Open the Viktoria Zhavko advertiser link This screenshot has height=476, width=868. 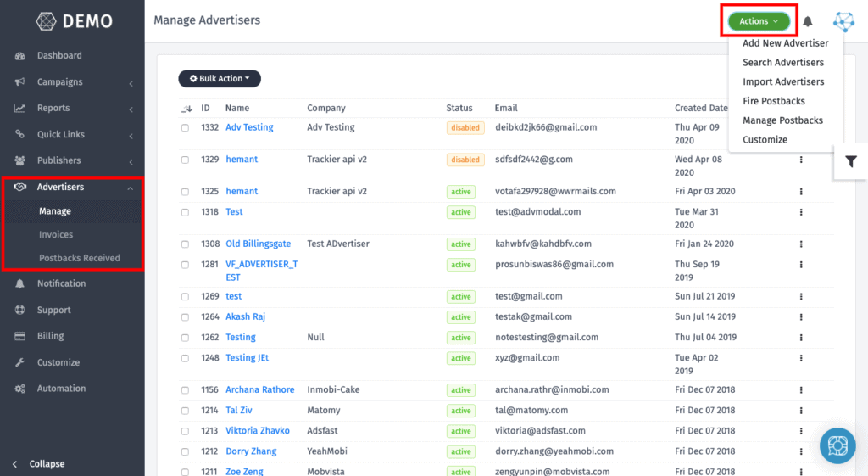point(258,430)
